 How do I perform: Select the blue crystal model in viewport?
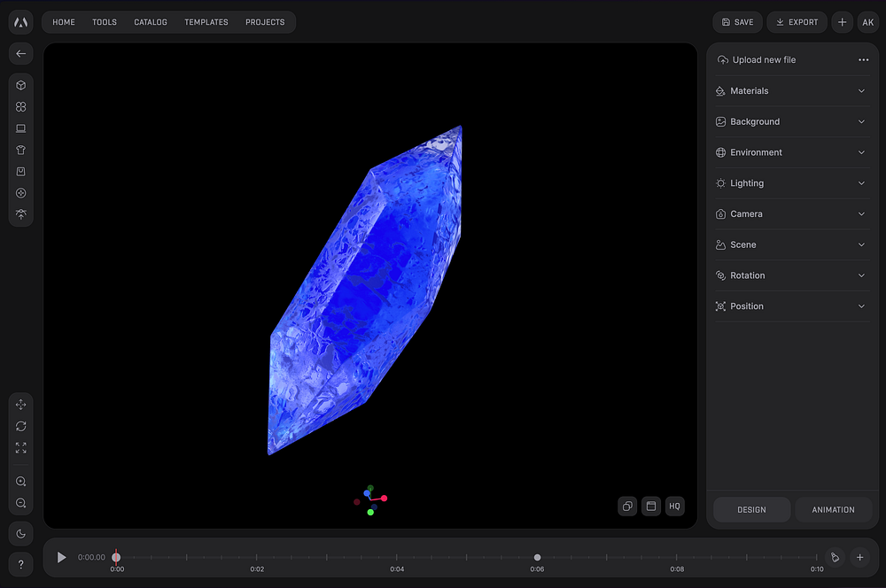(364, 290)
